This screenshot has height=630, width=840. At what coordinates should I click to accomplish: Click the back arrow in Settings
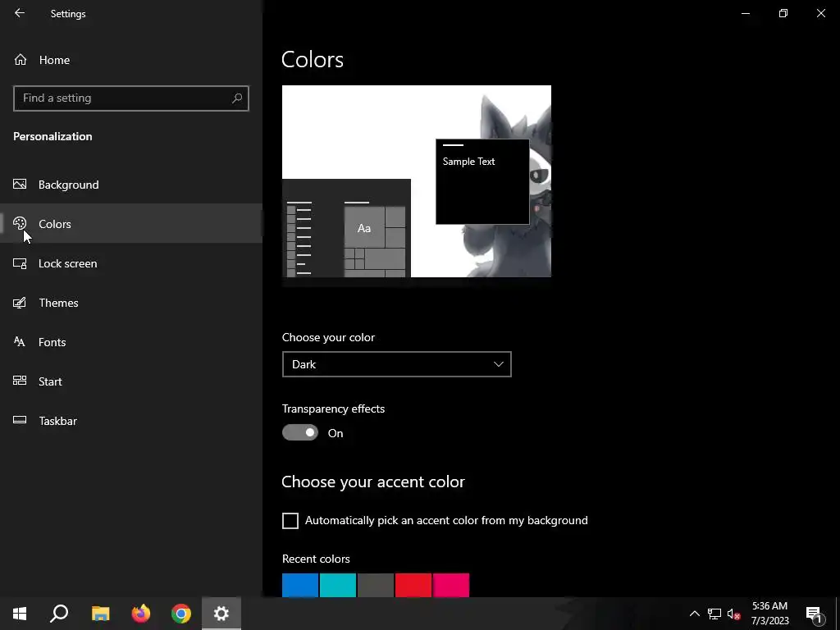click(20, 13)
